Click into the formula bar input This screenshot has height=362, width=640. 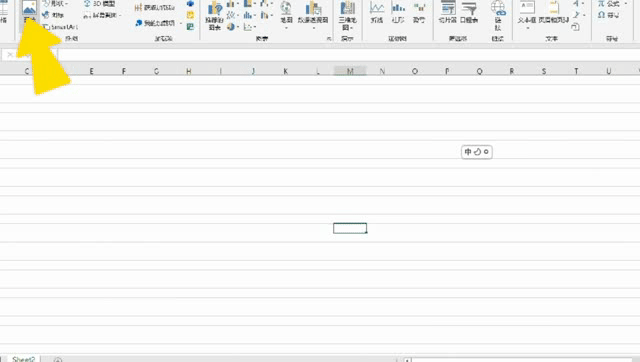(x=349, y=55)
